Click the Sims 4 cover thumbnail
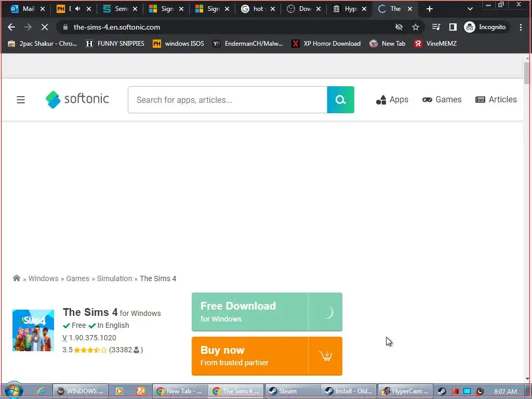This screenshot has height=399, width=532. [x=33, y=330]
